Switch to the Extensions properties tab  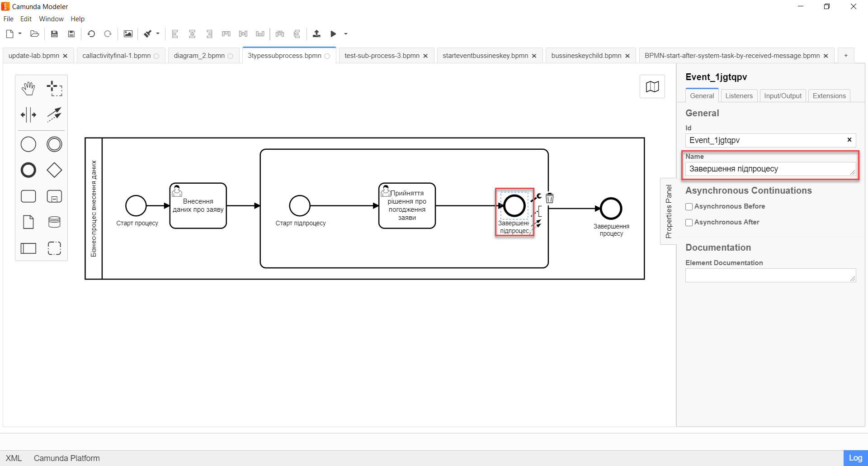click(x=829, y=96)
